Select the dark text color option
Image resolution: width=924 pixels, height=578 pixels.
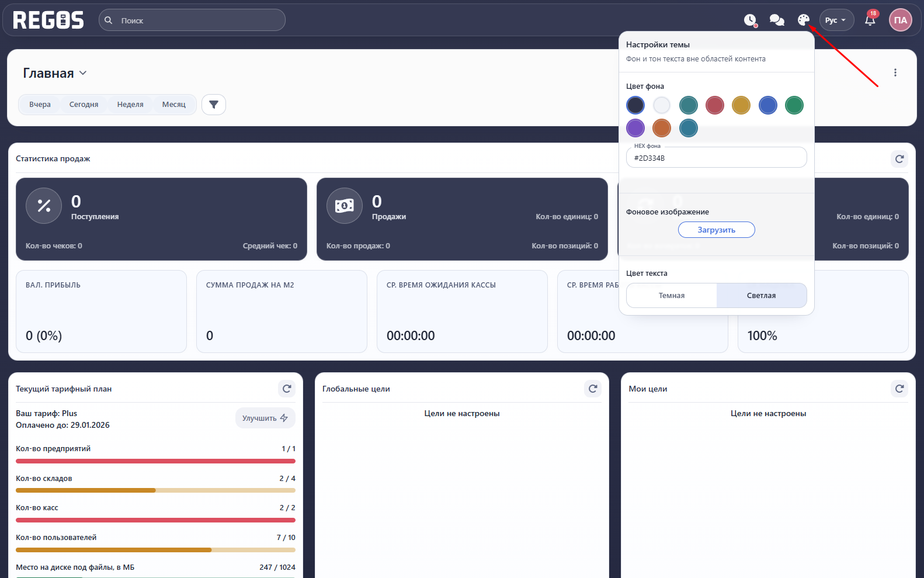(x=672, y=296)
